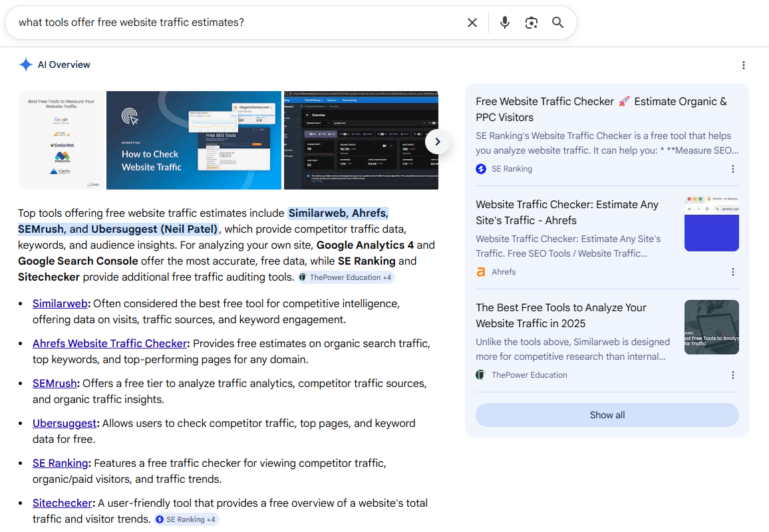Open 'Free Website Traffic Checker' source card title
769x532 pixels.
[x=601, y=109]
